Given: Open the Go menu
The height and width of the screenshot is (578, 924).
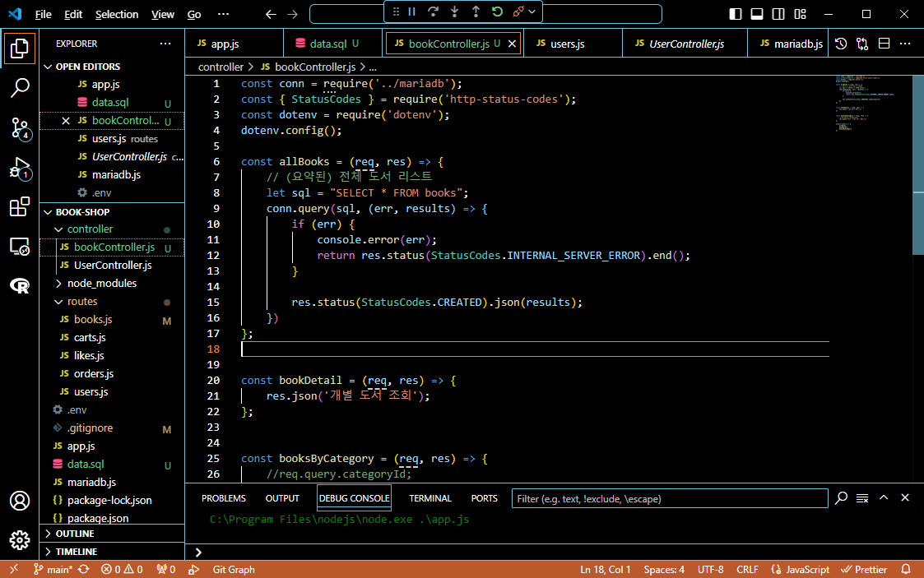Looking at the screenshot, I should click(194, 14).
